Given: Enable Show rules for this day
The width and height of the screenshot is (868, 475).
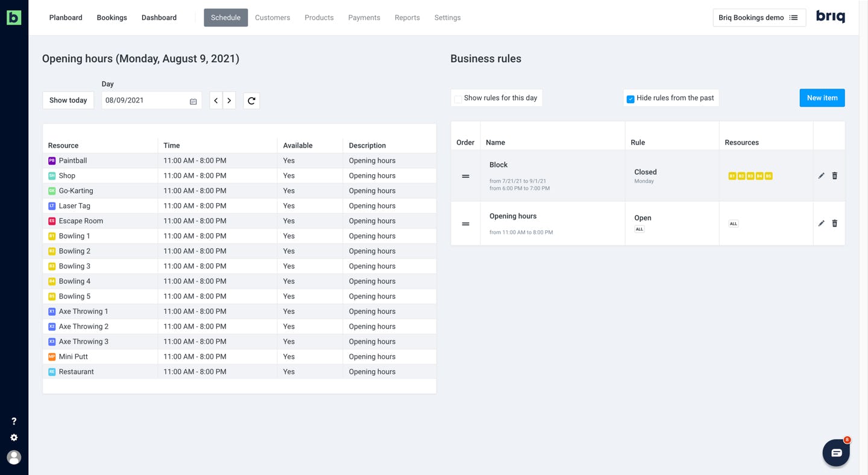Looking at the screenshot, I should (x=458, y=98).
